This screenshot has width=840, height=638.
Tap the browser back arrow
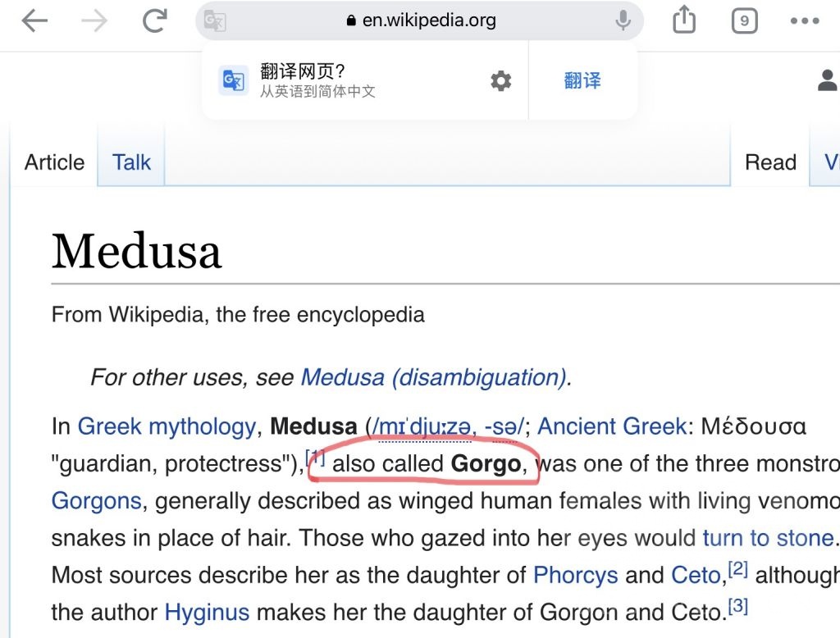pos(35,21)
